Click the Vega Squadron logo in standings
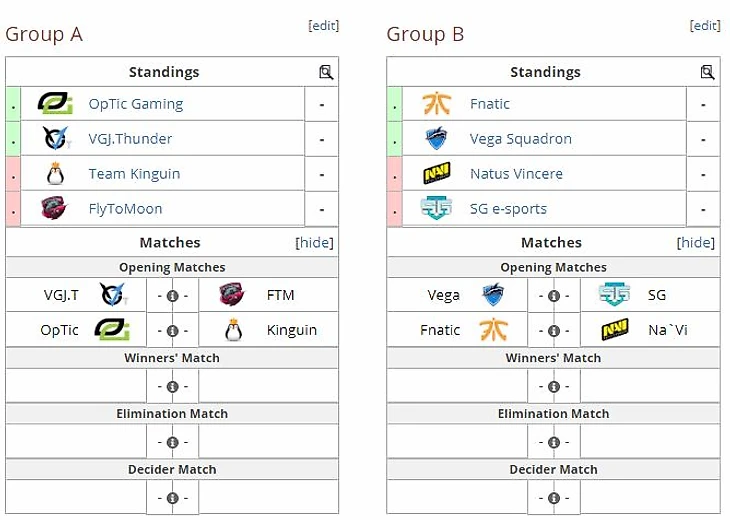The width and height of the screenshot is (730, 520). 436,139
